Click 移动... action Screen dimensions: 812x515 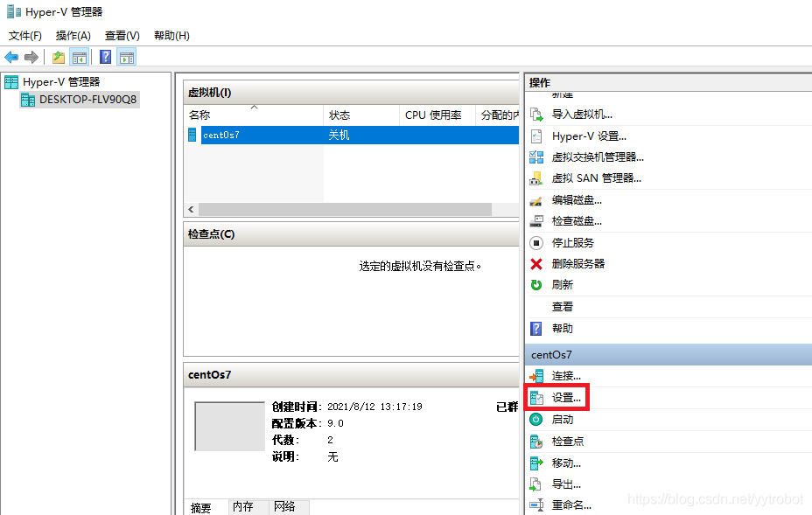point(566,463)
